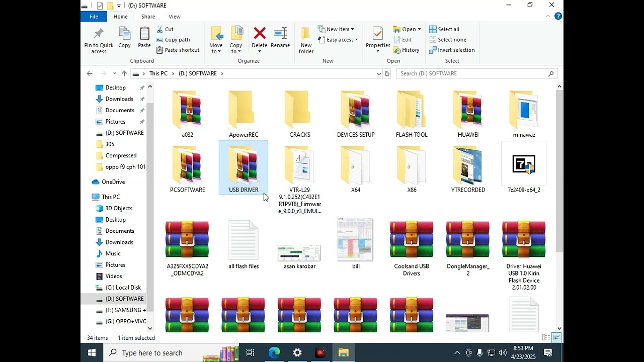
Task: Show hidden system tray icons
Action: point(457,353)
